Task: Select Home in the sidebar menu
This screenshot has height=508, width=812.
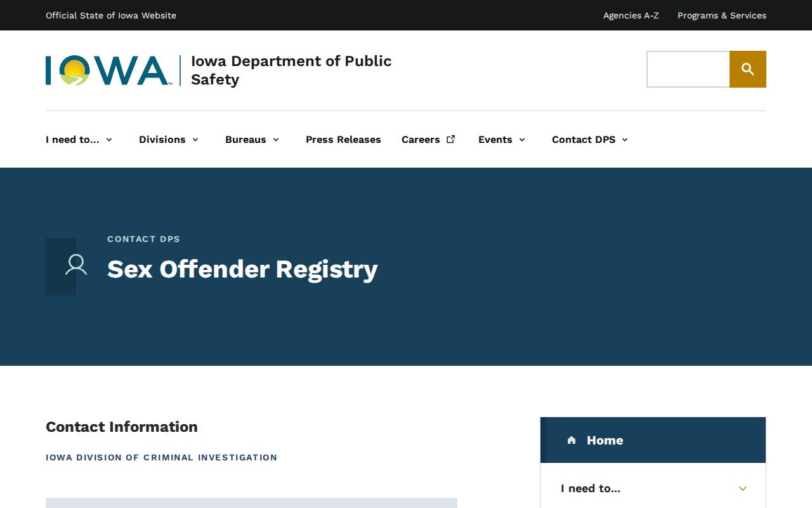Action: pos(653,440)
